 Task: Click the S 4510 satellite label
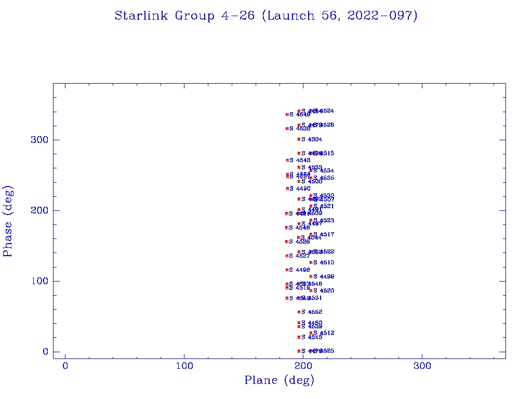click(324, 262)
